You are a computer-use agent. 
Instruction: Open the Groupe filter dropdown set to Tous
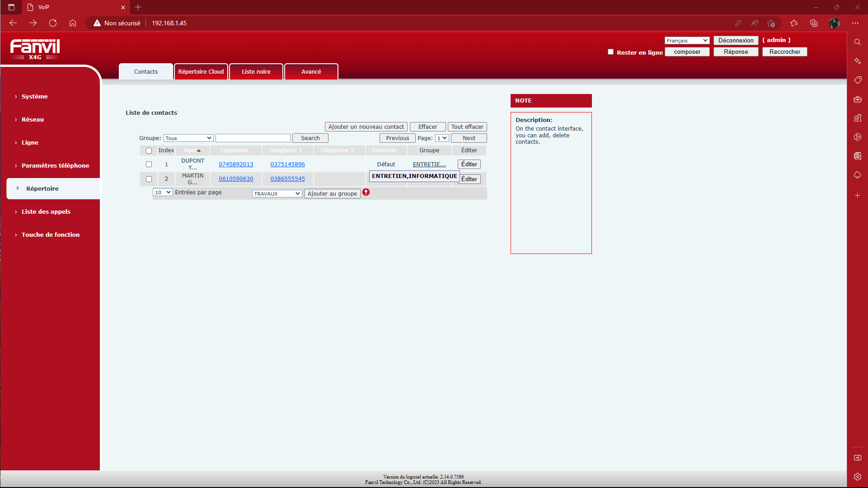coord(188,138)
